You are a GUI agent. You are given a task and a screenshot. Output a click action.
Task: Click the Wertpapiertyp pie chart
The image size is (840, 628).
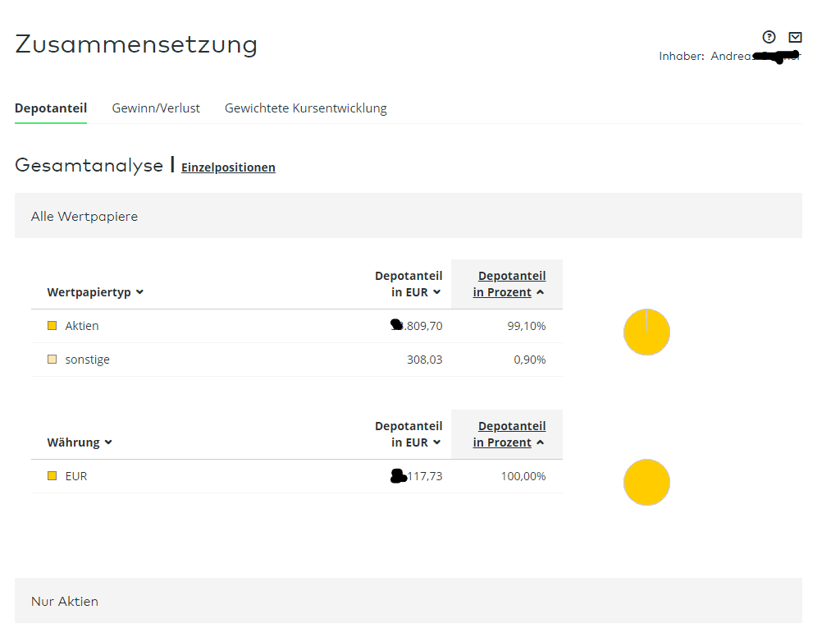(646, 332)
